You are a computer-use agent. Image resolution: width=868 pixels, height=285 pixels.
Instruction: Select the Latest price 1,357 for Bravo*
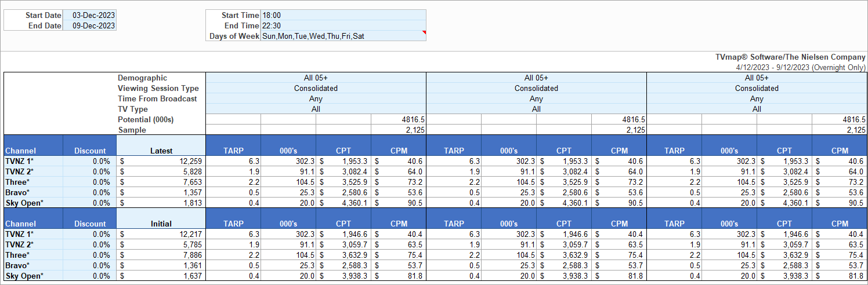point(161,192)
